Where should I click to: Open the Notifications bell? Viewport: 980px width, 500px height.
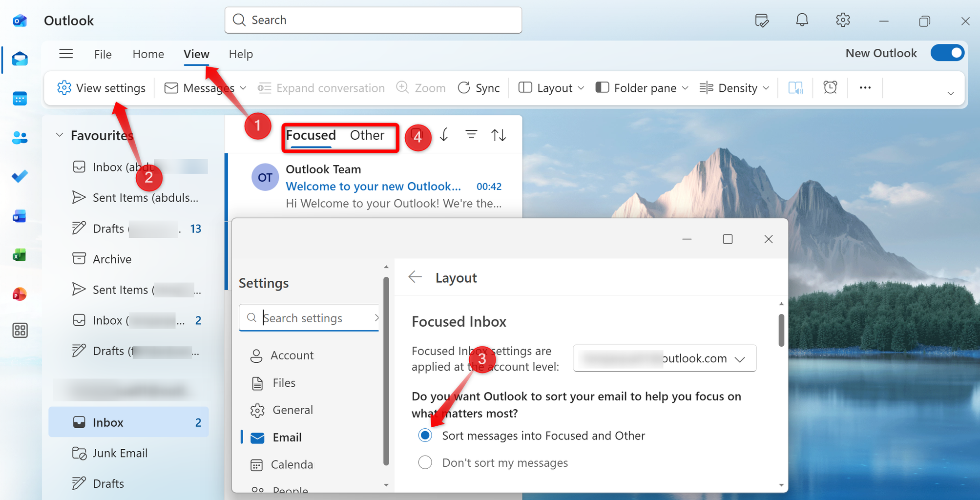(x=801, y=20)
